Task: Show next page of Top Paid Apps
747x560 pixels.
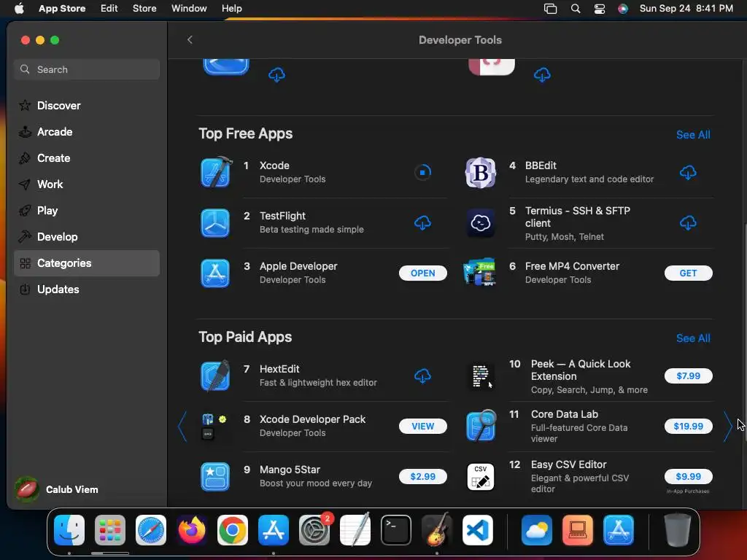Action: pos(727,426)
